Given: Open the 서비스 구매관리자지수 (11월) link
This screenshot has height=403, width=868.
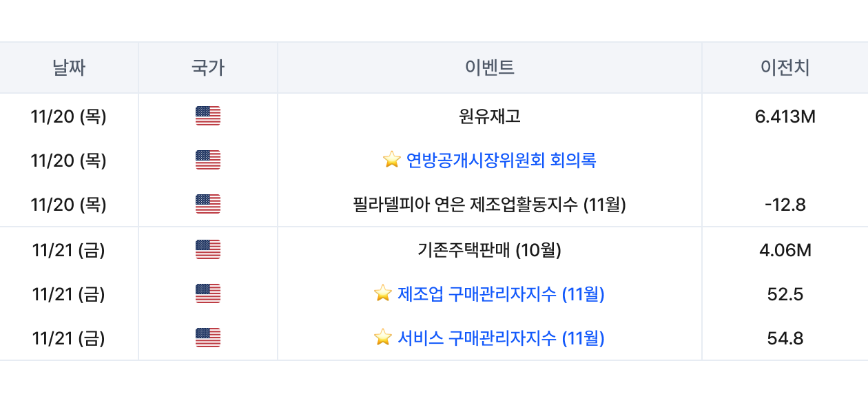Looking at the screenshot, I should [501, 338].
